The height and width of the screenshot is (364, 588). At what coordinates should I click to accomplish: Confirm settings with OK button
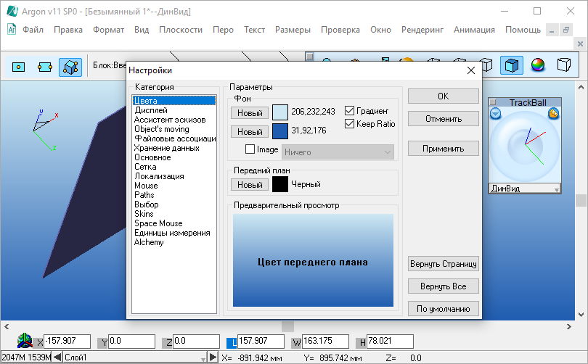point(444,96)
